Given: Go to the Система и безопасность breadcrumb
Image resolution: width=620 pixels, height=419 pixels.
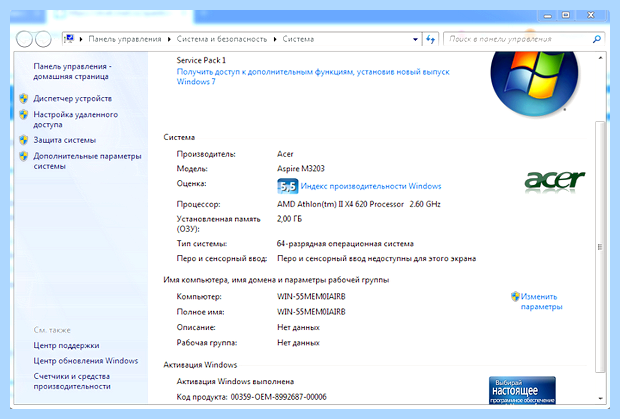Looking at the screenshot, I should 221,39.
